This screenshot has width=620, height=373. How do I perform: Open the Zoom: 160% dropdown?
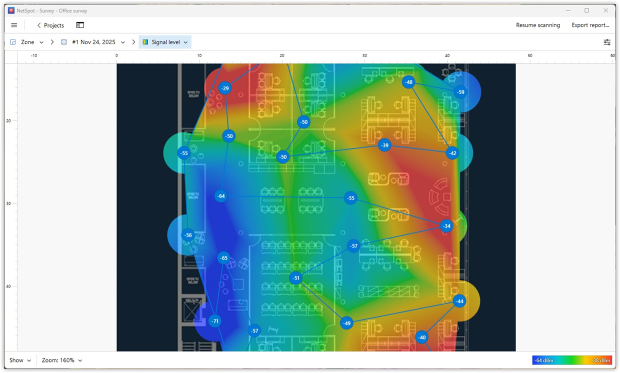[x=62, y=360]
